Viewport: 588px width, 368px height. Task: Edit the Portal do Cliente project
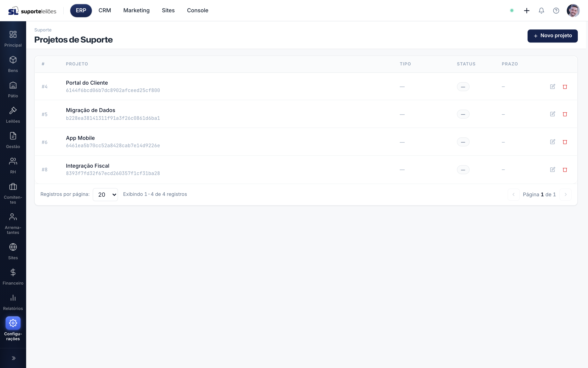tap(552, 87)
